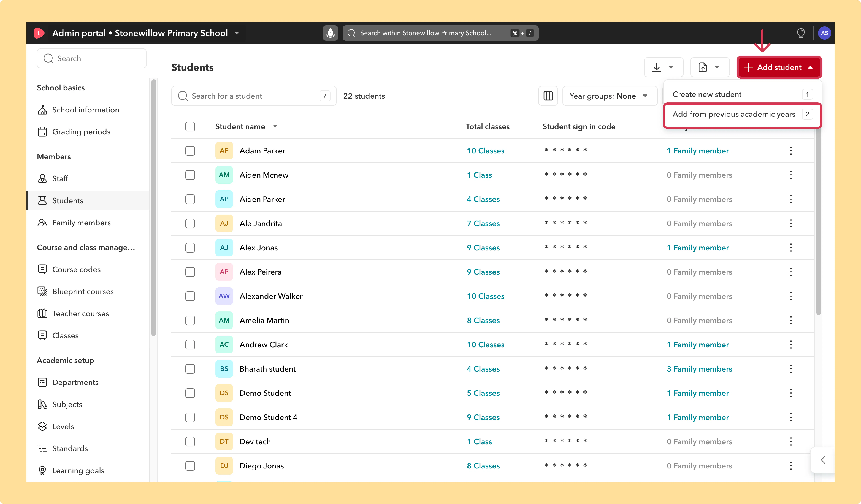Image resolution: width=861 pixels, height=504 pixels.
Task: Open more options for Aiden Mcnew
Action: tap(791, 175)
